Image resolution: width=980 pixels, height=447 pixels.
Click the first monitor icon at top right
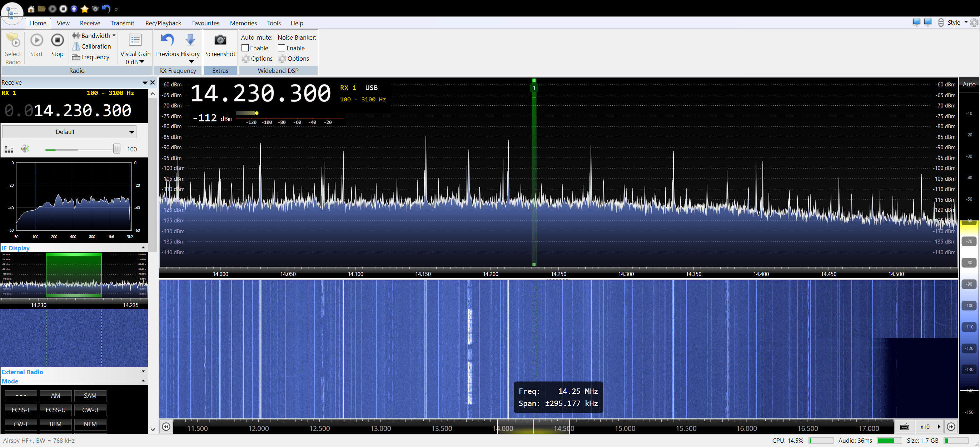pos(916,22)
